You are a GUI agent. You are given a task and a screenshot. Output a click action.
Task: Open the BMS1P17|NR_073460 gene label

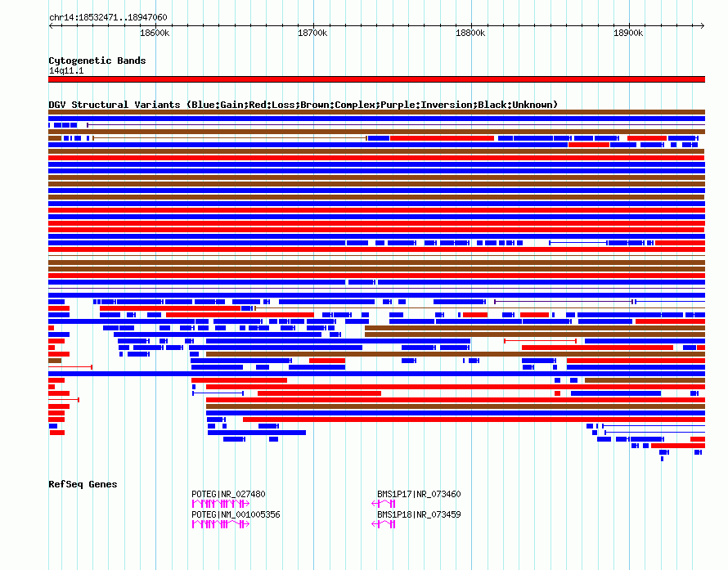coord(419,494)
